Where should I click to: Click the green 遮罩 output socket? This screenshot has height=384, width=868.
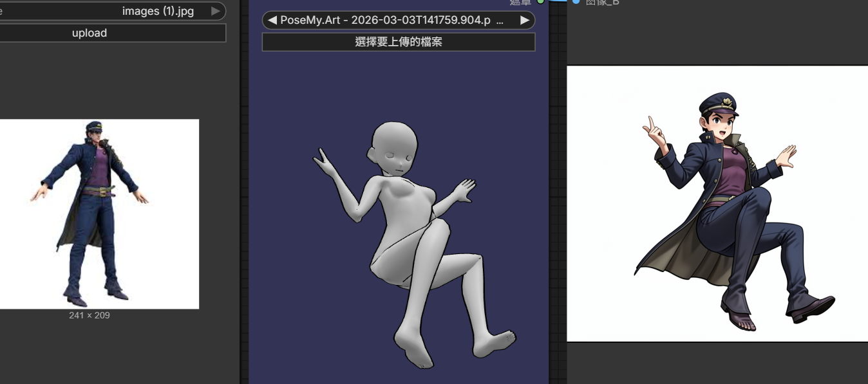click(541, 2)
